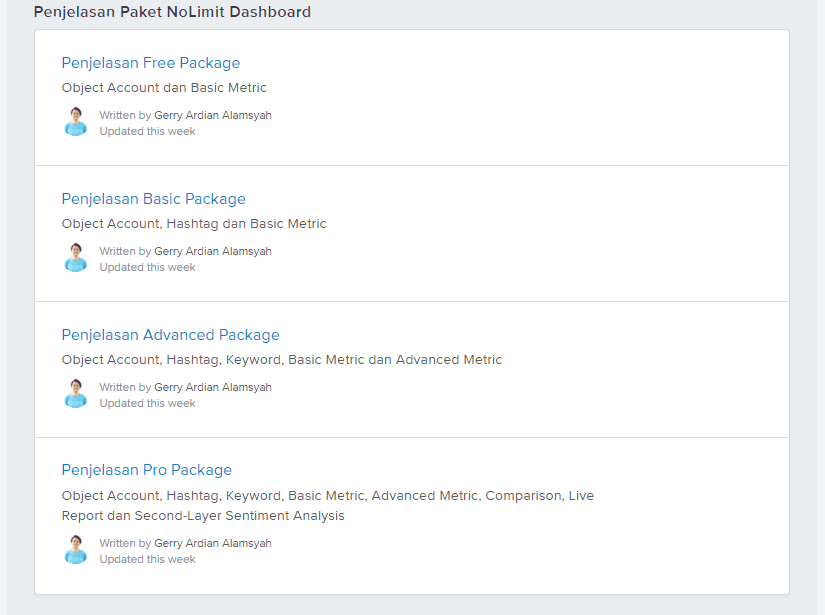Open the Penjelasan Free Package article

tap(150, 63)
